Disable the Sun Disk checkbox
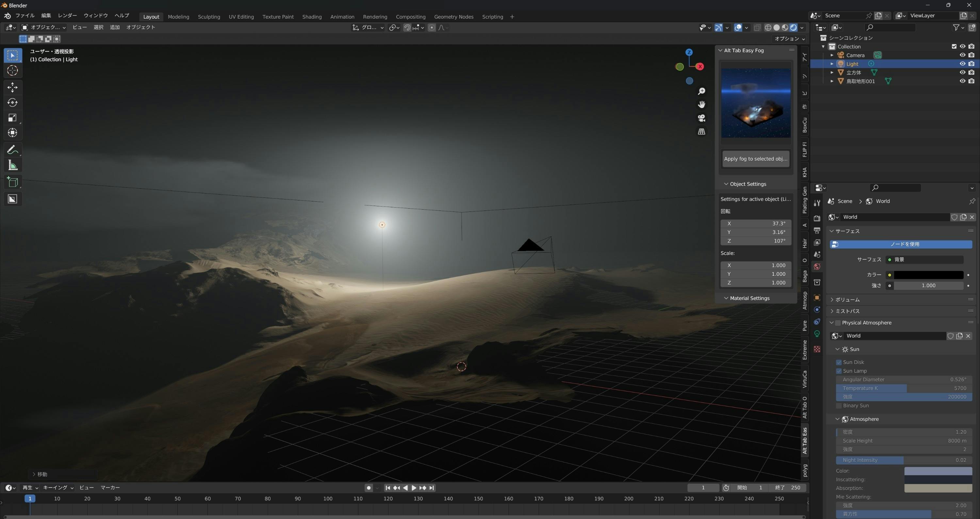 839,362
